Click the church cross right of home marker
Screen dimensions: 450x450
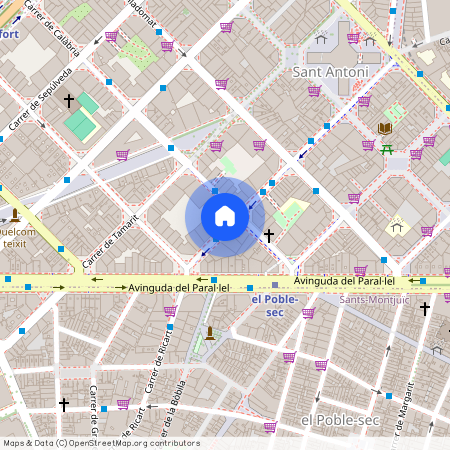point(269,236)
